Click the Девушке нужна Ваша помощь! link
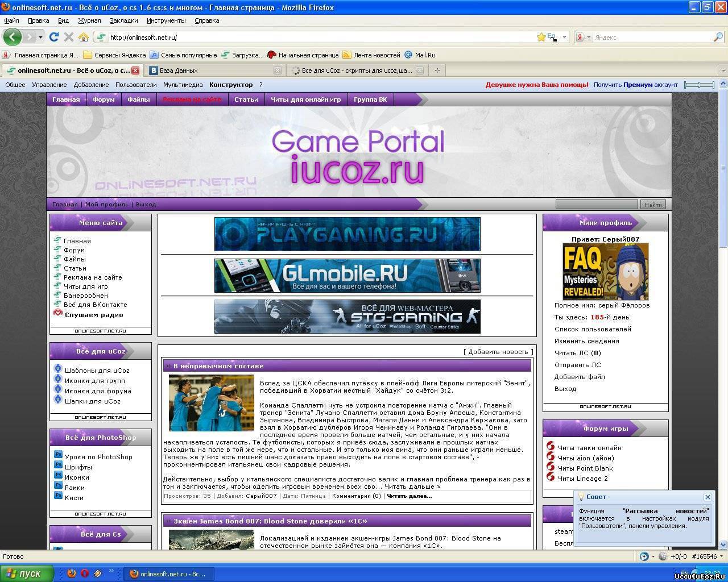Image resolution: width=728 pixels, height=582 pixels. coord(537,85)
